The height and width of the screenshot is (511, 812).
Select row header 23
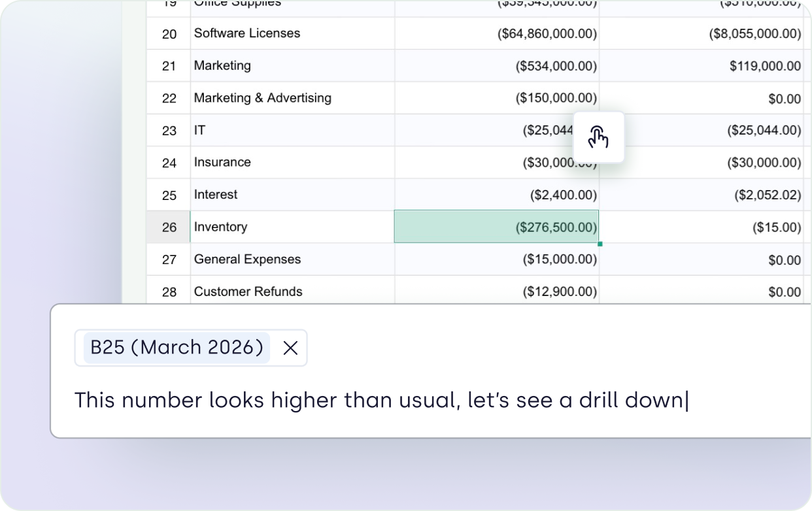click(x=169, y=130)
